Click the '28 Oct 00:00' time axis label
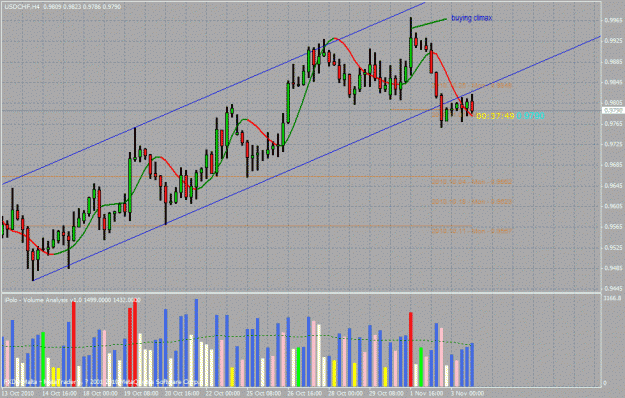 pyautogui.click(x=346, y=393)
